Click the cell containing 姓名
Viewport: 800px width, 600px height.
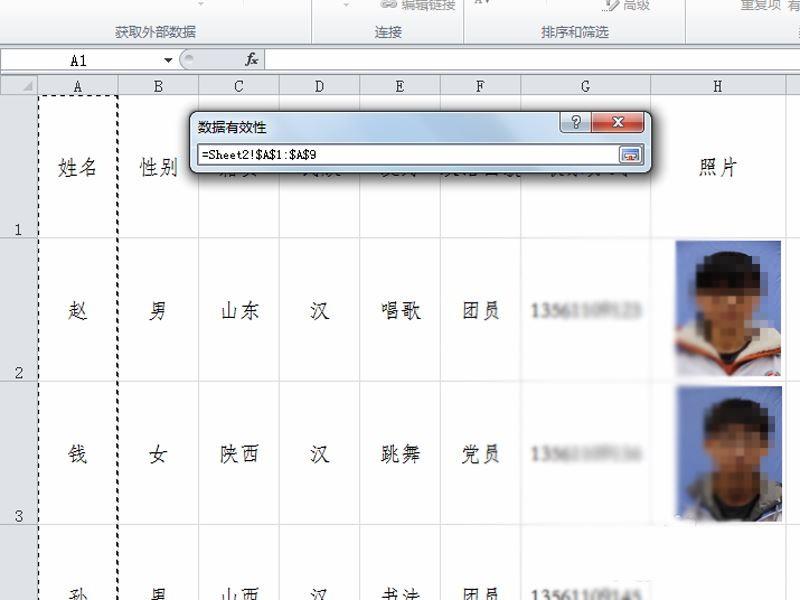(x=75, y=167)
